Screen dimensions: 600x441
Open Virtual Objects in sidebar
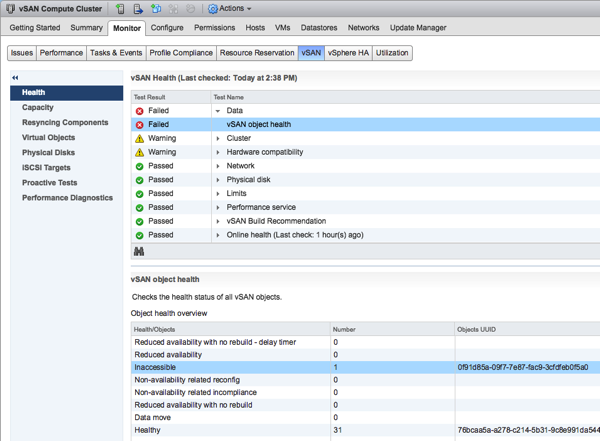pos(67,137)
